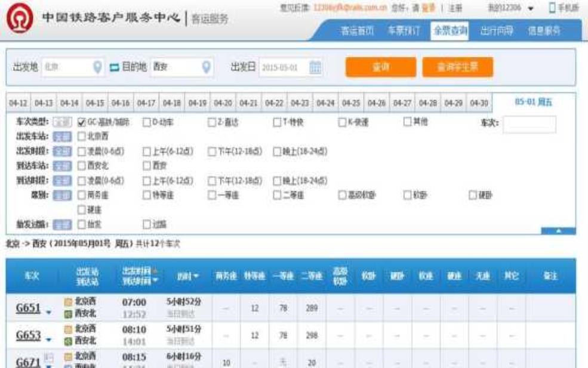
Task: Open the 我的12306 dropdown menu
Action: pos(510,8)
